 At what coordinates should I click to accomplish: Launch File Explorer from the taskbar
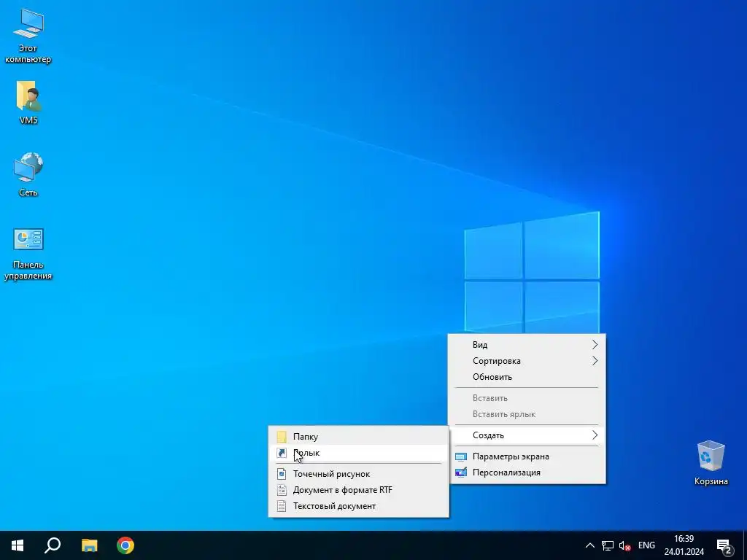click(89, 545)
